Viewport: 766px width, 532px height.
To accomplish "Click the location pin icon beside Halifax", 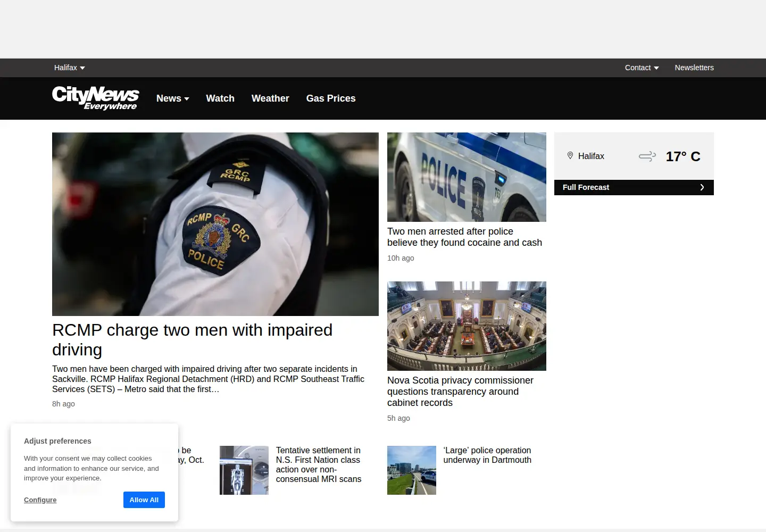I will pyautogui.click(x=570, y=156).
